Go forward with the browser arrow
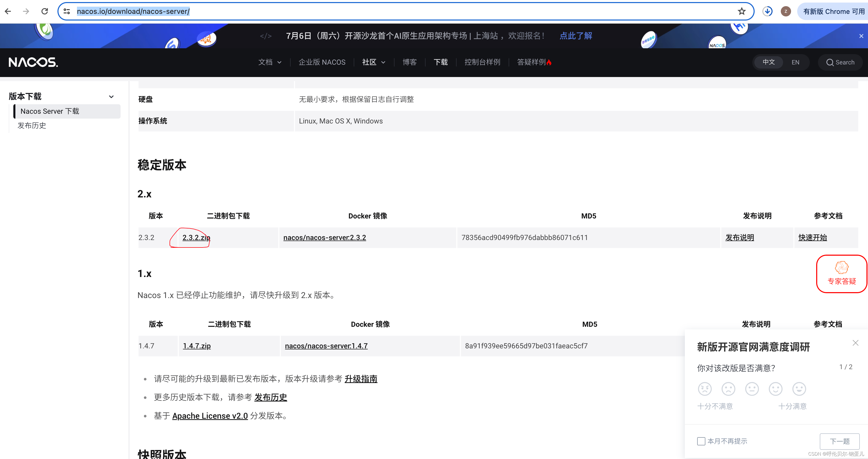Screen dimensions: 868x459 click(26, 11)
